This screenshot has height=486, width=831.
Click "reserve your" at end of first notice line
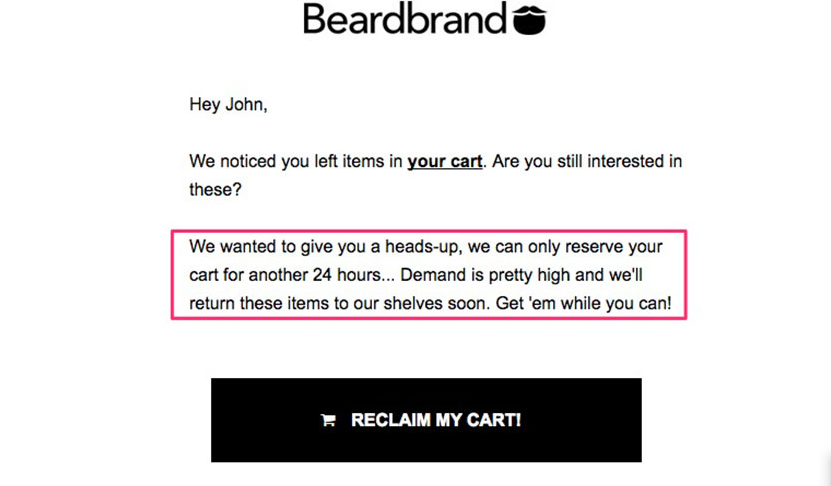click(x=614, y=247)
